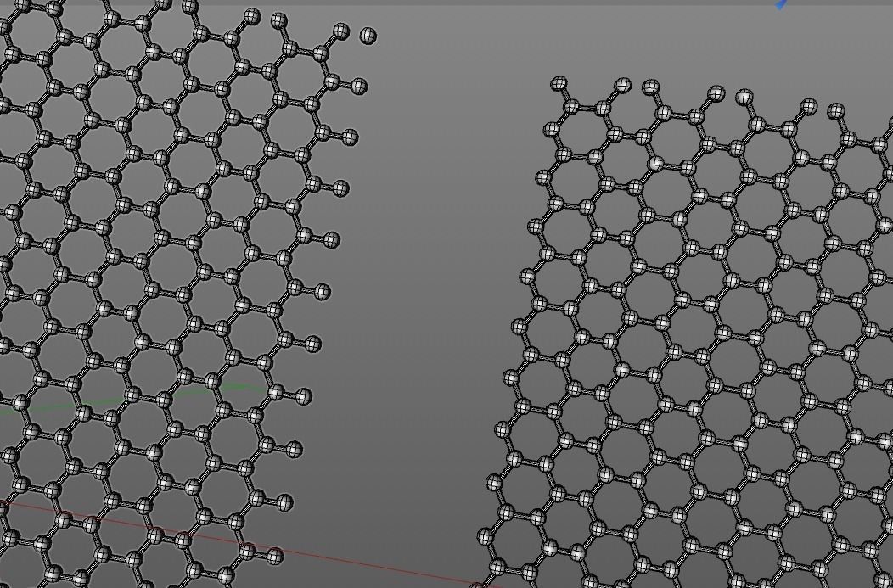The height and width of the screenshot is (588, 893).
Task: Select the isolated detached sphere above left sheet
Action: coord(368,36)
